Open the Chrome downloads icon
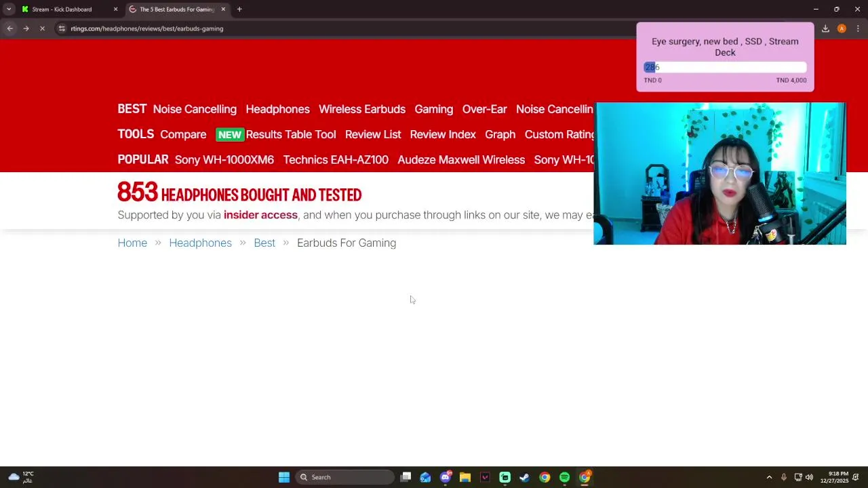The image size is (868, 488). (x=825, y=28)
